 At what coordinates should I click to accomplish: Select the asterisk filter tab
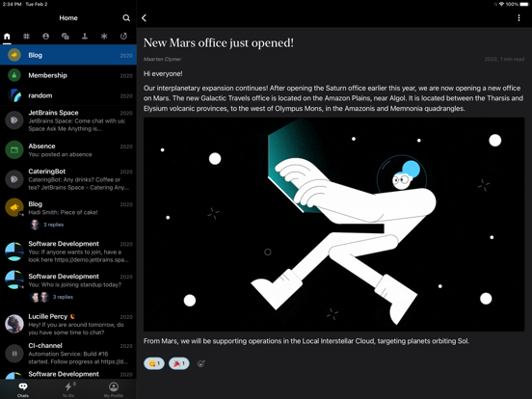coord(104,36)
